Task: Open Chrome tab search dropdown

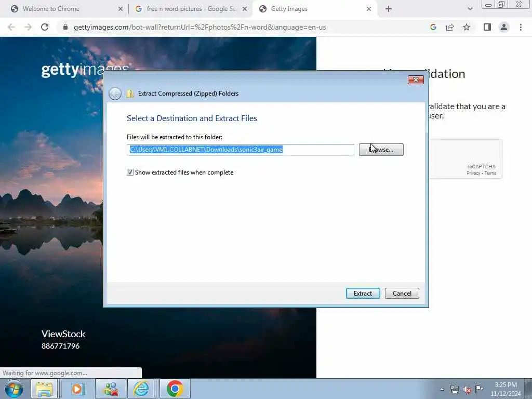Action: point(470,9)
